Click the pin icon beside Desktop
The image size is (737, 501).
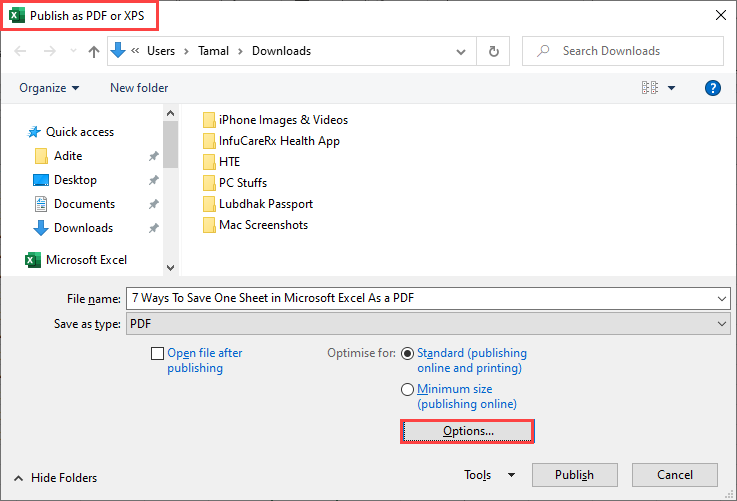point(154,180)
